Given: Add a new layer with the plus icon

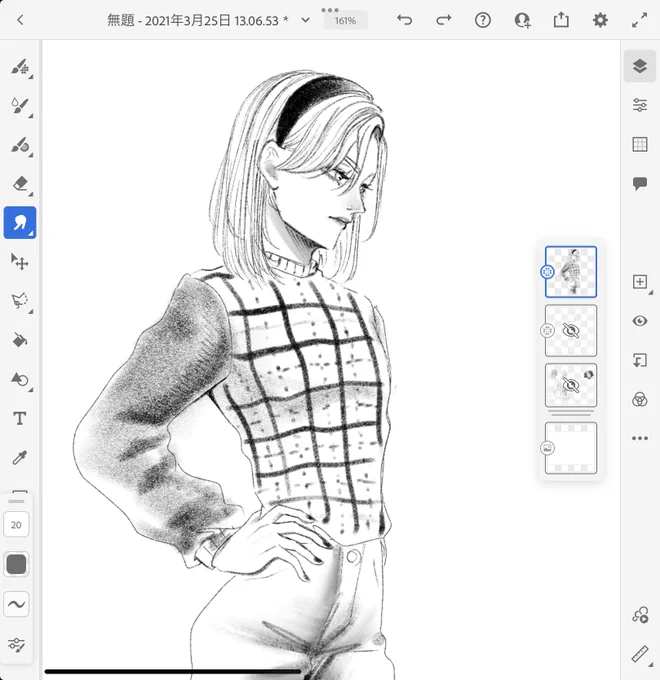Looking at the screenshot, I should coord(640,281).
